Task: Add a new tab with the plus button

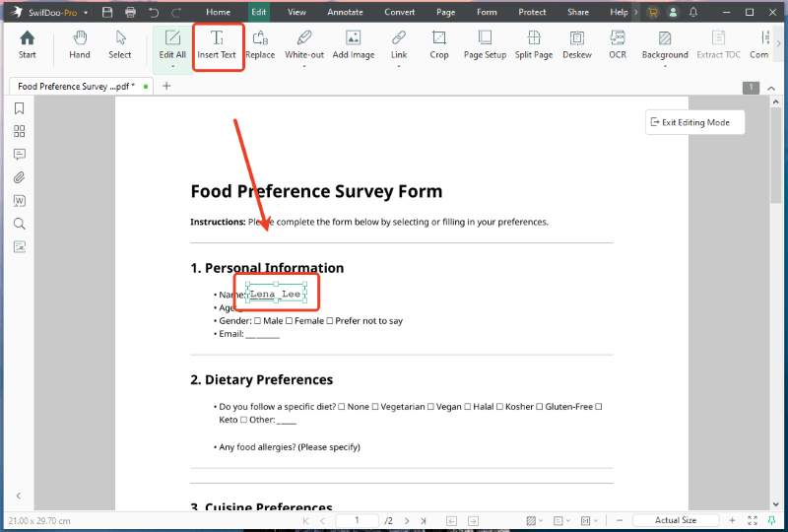Action: (x=166, y=86)
